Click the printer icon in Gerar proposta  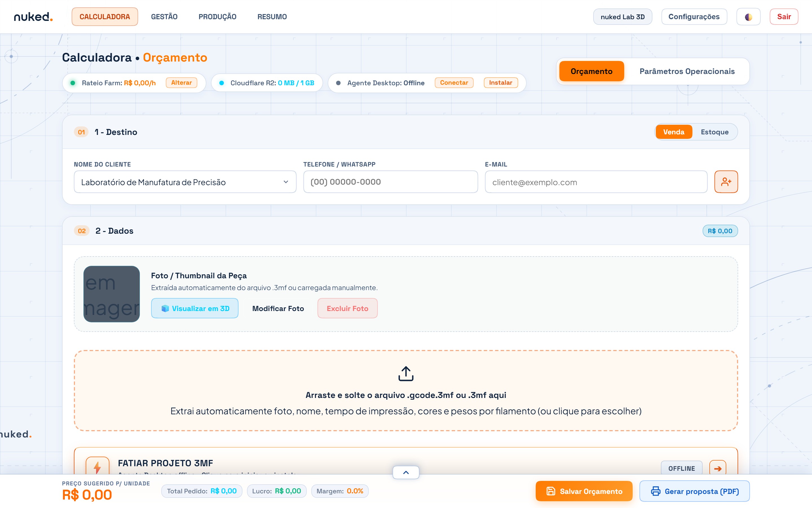[656, 491]
